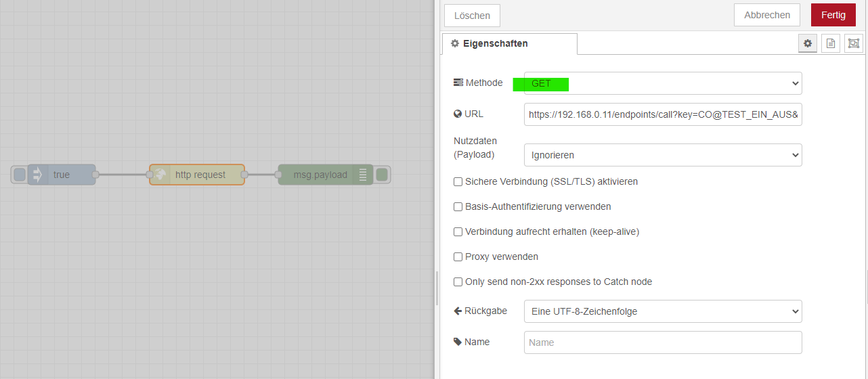Toggle the msg.payload debug node button
Screen dimensions: 868x379
coord(382,175)
